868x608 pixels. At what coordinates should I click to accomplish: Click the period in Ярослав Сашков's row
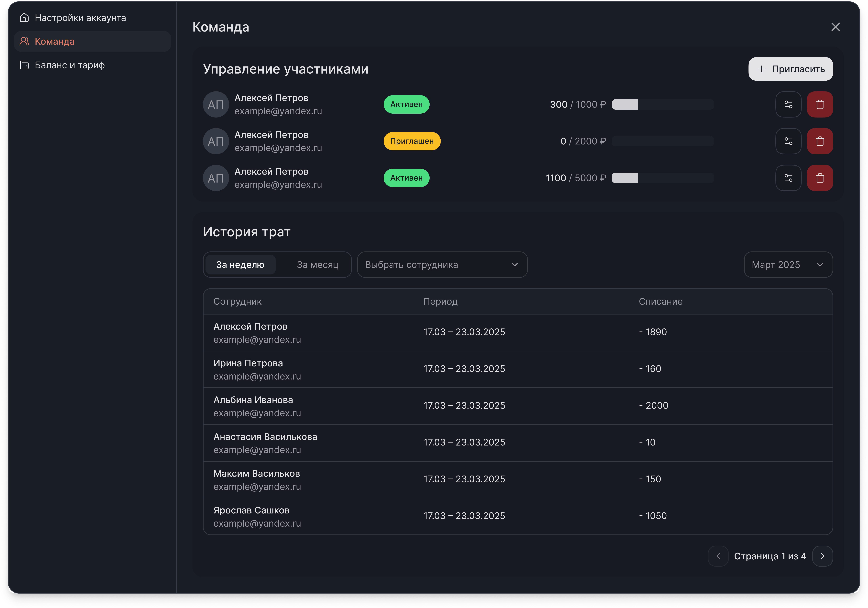pos(464,516)
